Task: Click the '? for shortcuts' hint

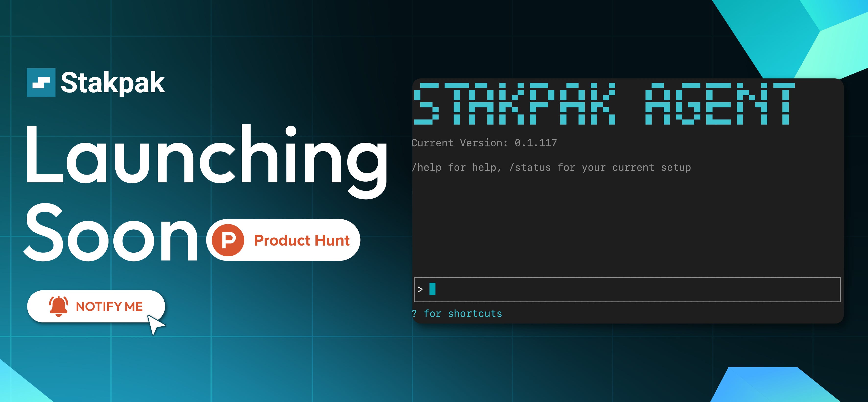Action: coord(457,314)
